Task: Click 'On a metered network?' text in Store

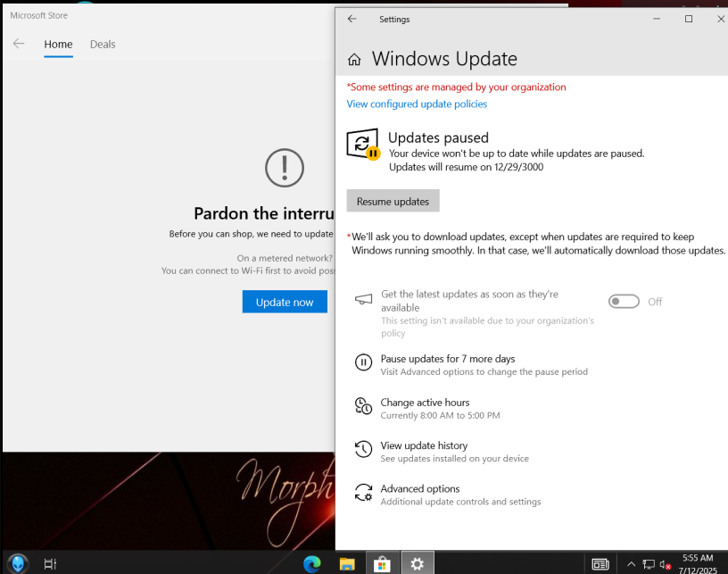Action: [285, 258]
